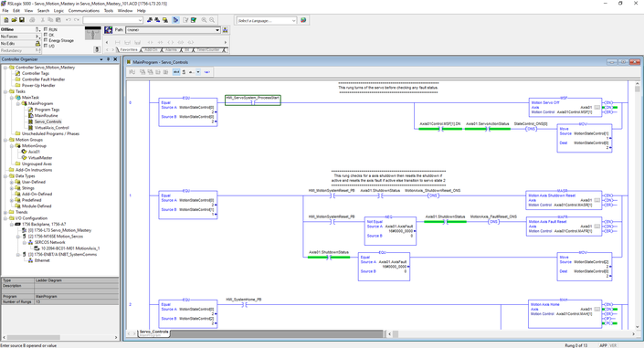
Task: Insert an Output Energize coil instruction
Action: click(171, 42)
